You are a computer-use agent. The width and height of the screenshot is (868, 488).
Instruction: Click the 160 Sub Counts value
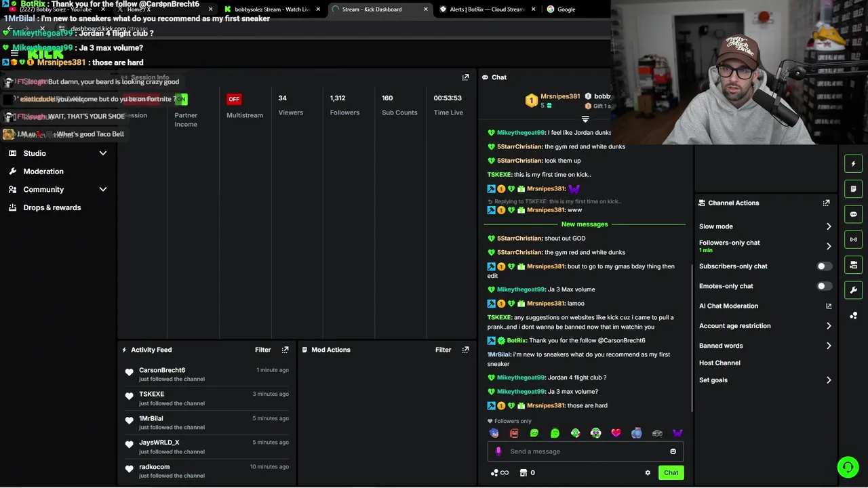pyautogui.click(x=387, y=98)
